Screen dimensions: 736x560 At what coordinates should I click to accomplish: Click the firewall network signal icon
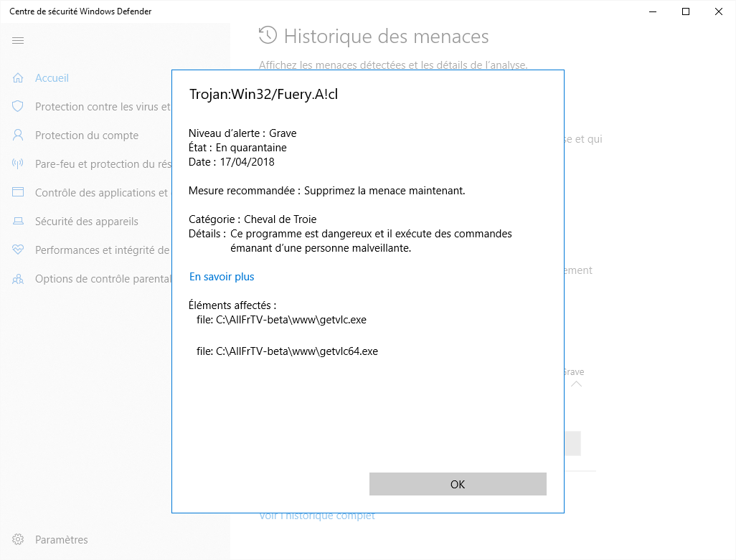click(x=18, y=163)
